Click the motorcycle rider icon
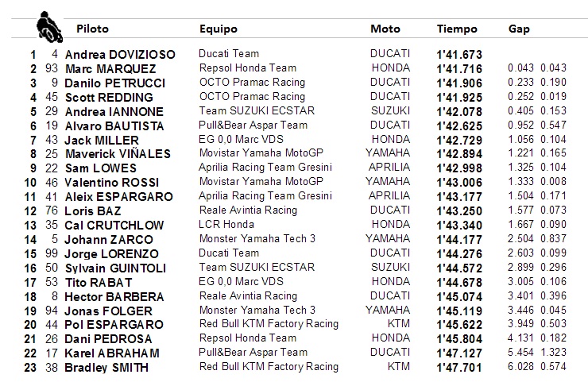The width and height of the screenshot is (588, 386). (49, 27)
